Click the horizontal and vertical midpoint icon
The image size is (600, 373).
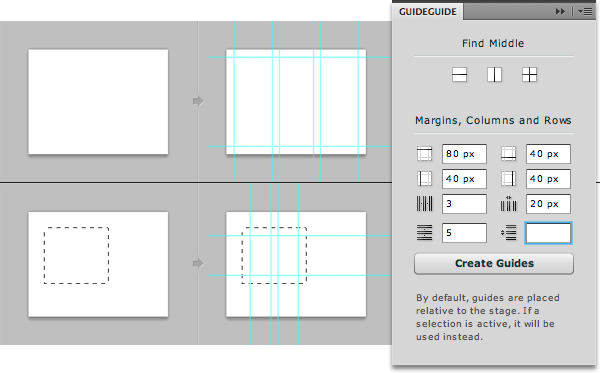pos(530,75)
